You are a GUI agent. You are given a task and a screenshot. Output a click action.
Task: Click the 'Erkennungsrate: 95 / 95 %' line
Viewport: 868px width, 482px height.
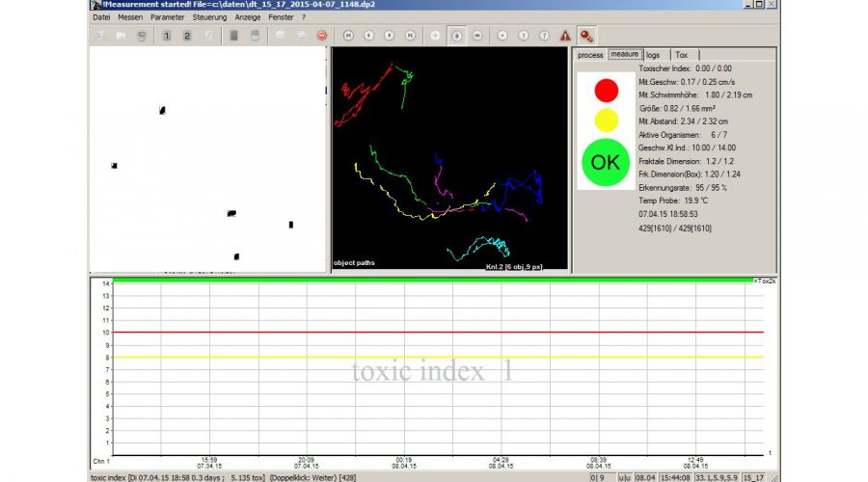coord(683,188)
